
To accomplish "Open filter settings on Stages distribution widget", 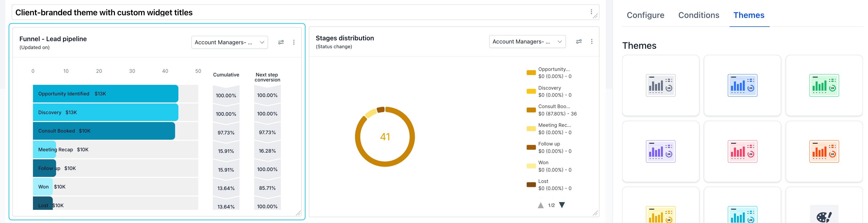I will 579,42.
